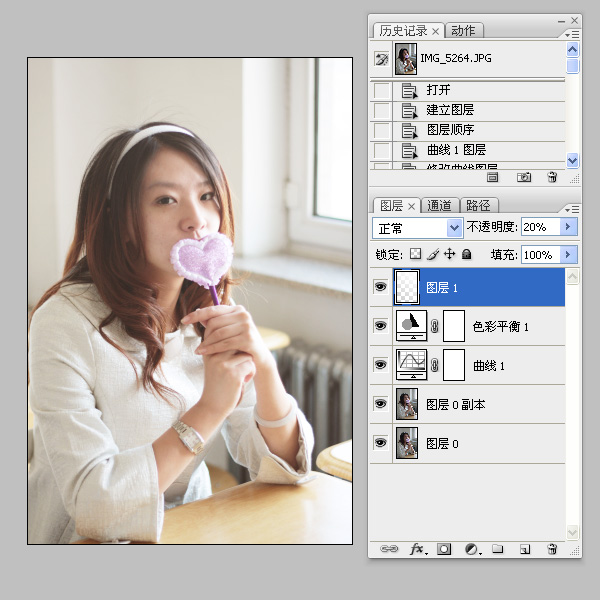Click the 色彩平衡 1 adjustment icon

[x=411, y=326]
